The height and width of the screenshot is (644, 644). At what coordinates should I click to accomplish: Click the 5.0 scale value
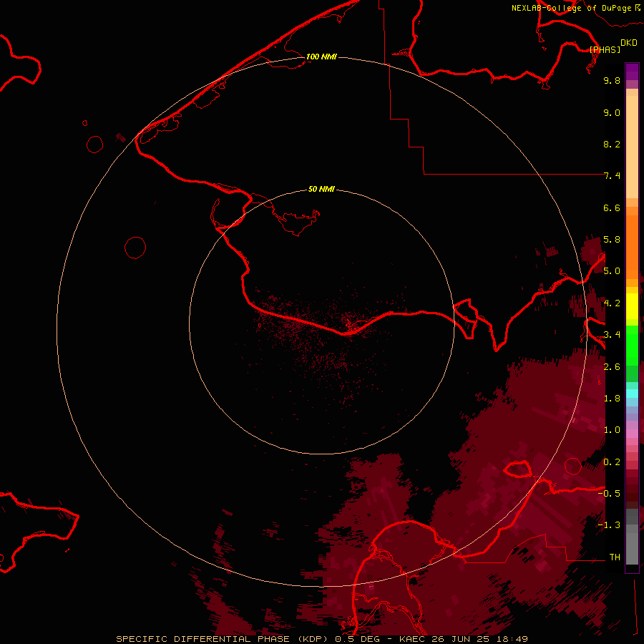[612, 271]
